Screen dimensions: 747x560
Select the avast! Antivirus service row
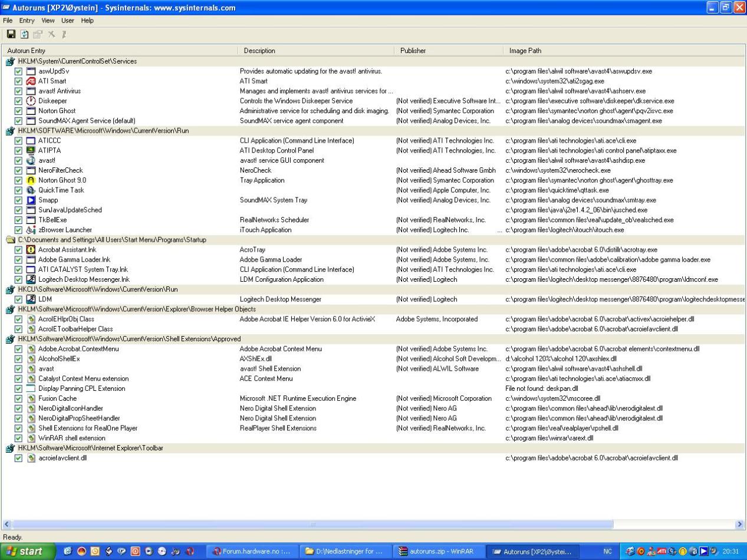coord(374,91)
